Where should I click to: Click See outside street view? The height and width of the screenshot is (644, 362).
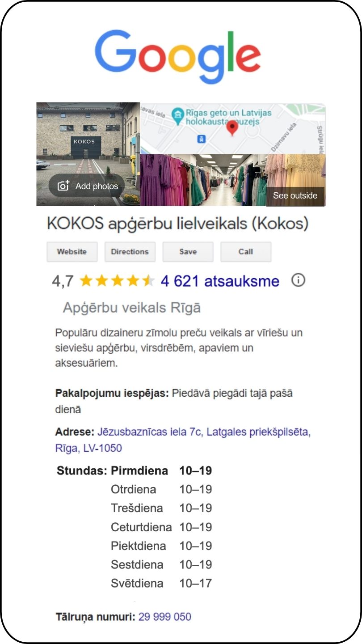(295, 196)
